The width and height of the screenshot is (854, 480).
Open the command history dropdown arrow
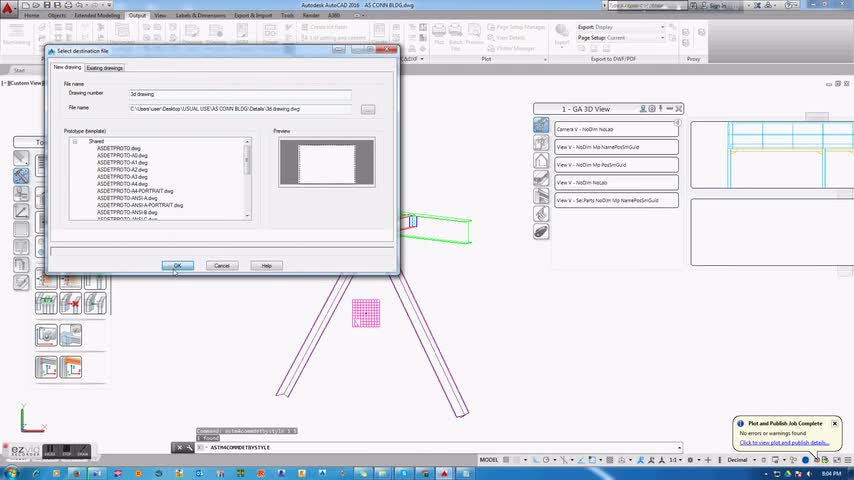[679, 447]
